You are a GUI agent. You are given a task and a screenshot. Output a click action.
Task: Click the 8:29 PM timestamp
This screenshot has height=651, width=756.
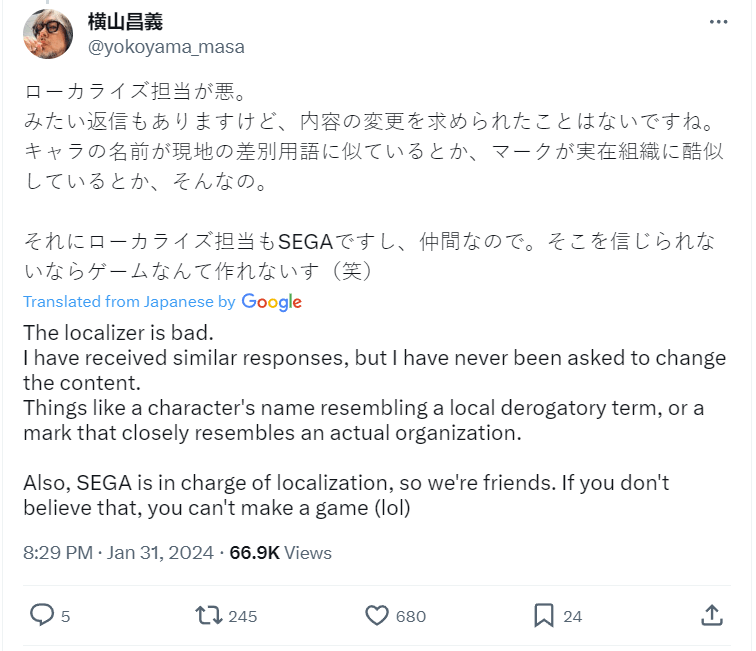(x=57, y=552)
